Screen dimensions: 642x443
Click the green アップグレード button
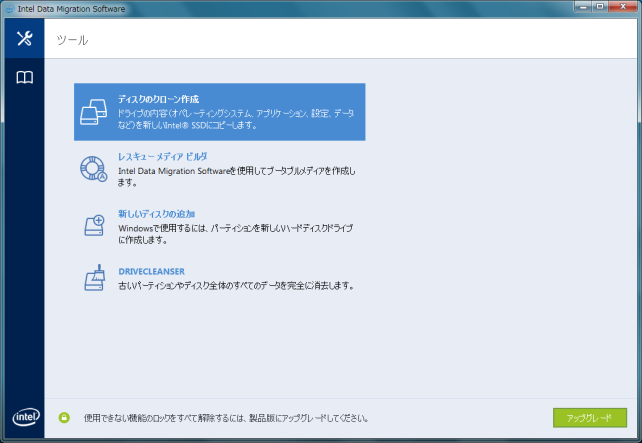(590, 418)
